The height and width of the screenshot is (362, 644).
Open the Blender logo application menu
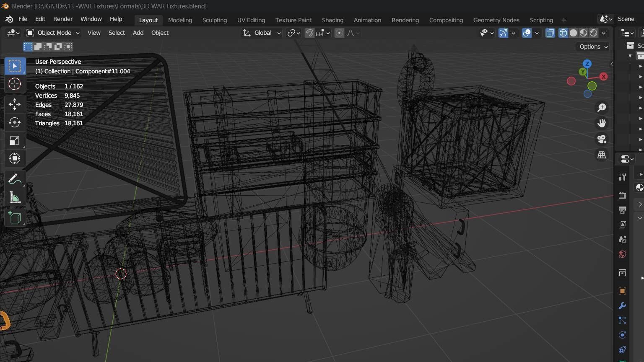click(x=9, y=19)
